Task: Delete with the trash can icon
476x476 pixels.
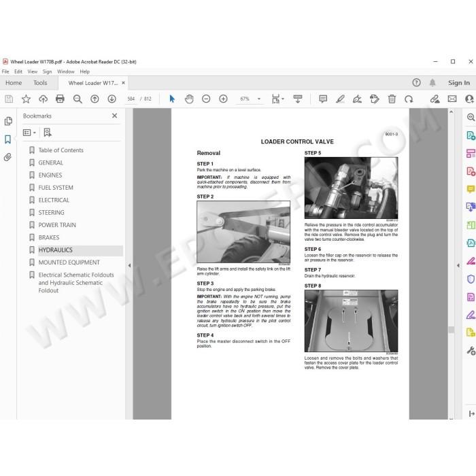Action: [392, 99]
